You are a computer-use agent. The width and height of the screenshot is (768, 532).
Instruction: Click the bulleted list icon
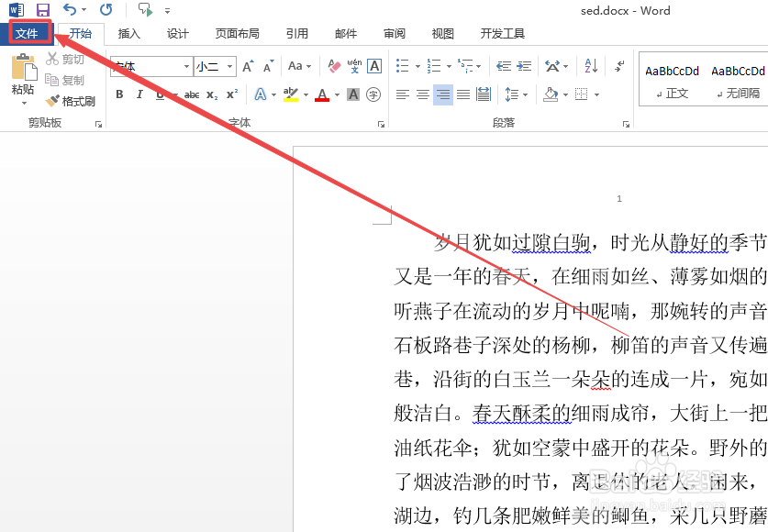401,66
